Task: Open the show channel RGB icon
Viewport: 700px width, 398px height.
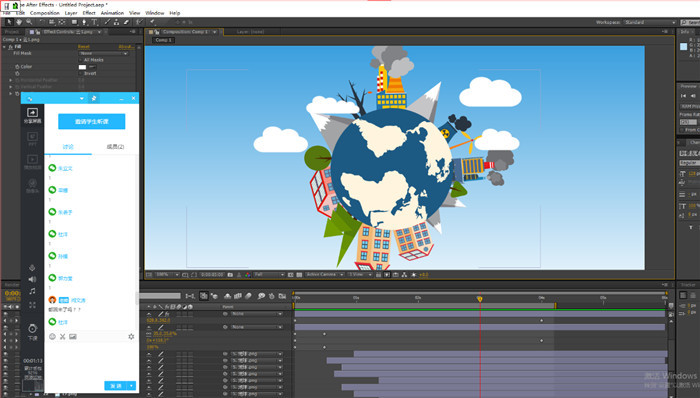Action: (248, 275)
